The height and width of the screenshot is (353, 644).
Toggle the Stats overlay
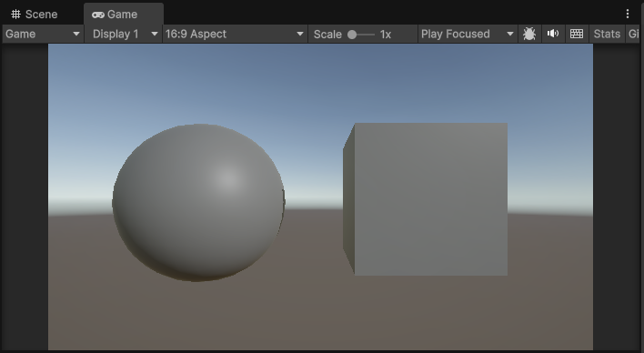point(607,34)
